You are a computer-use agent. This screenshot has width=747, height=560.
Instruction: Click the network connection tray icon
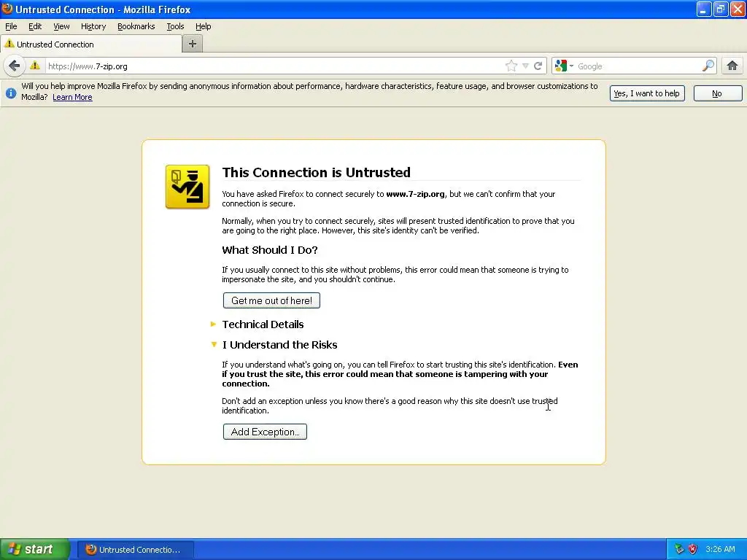tap(679, 549)
